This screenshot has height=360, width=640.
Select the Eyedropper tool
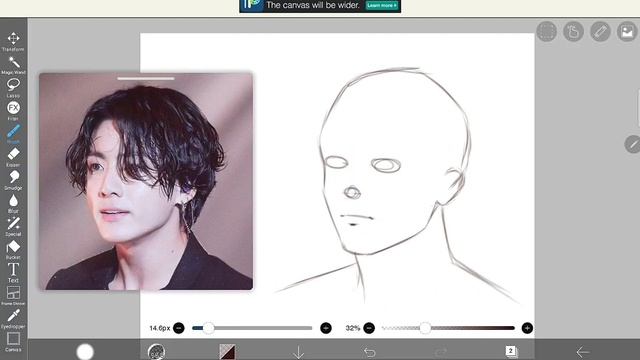click(13, 319)
